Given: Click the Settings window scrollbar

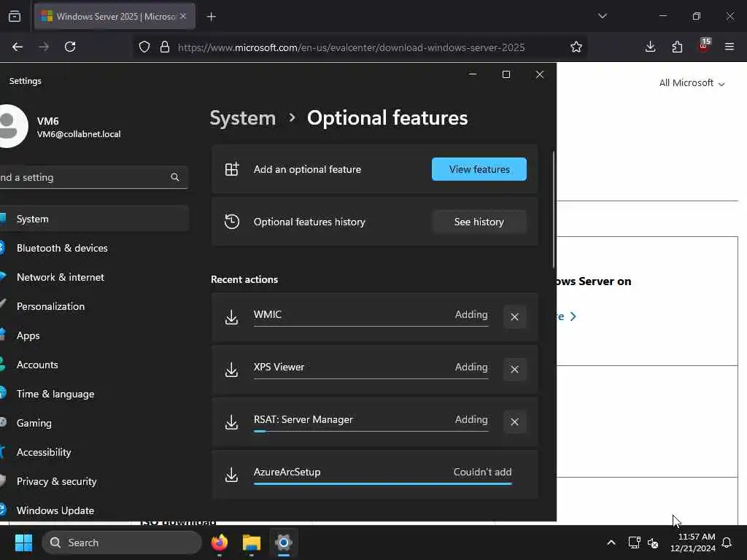Looking at the screenshot, I should (x=553, y=209).
